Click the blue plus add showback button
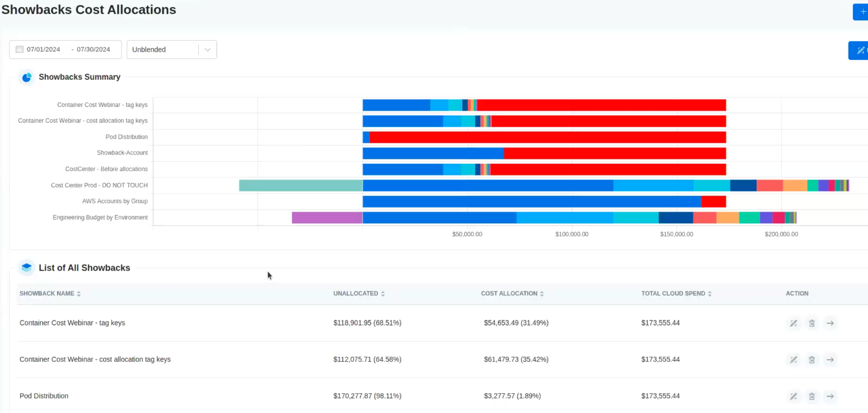This screenshot has height=413, width=868. point(860,12)
